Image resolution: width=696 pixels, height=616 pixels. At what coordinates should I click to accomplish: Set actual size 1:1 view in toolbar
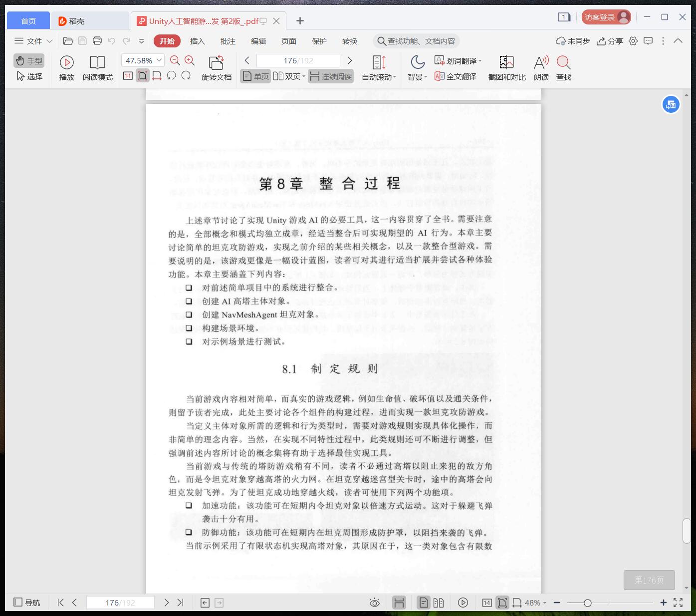coord(128,76)
